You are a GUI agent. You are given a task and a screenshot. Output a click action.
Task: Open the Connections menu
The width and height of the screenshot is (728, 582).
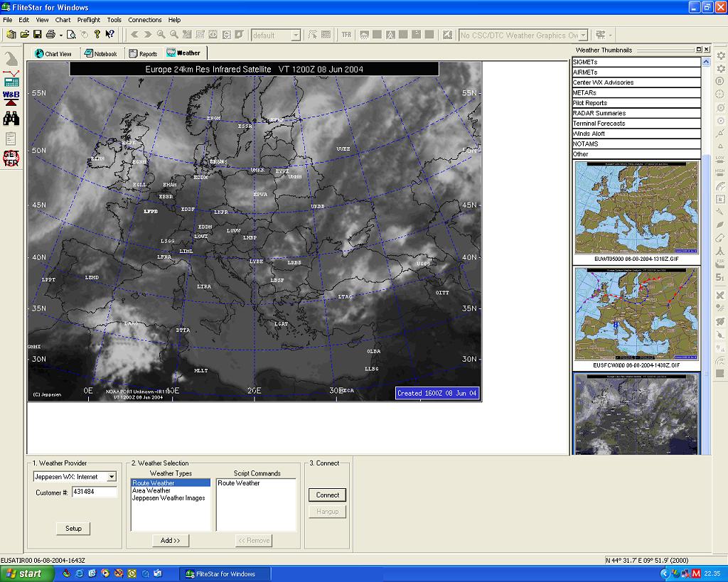pos(145,20)
